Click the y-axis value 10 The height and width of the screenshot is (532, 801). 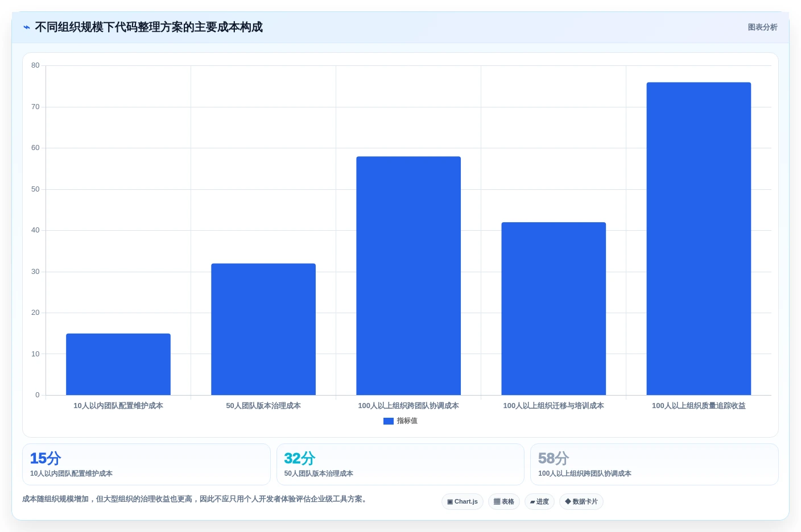pyautogui.click(x=35, y=354)
